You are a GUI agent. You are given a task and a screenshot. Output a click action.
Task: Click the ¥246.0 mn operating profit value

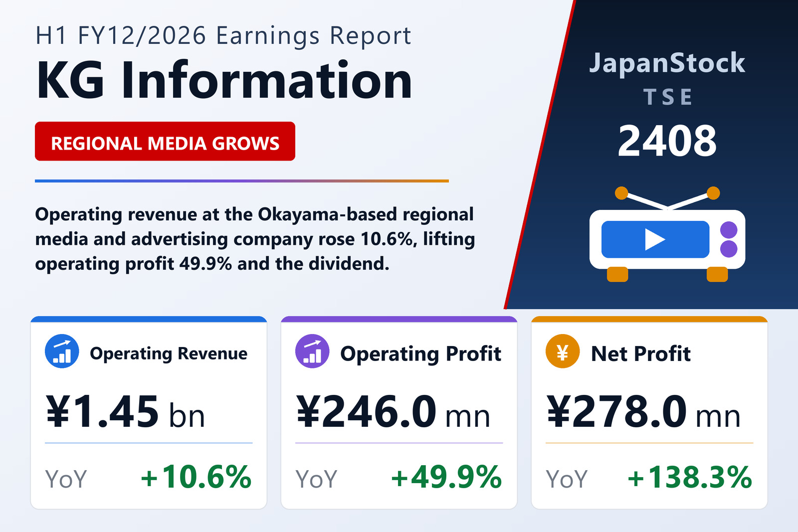point(394,412)
